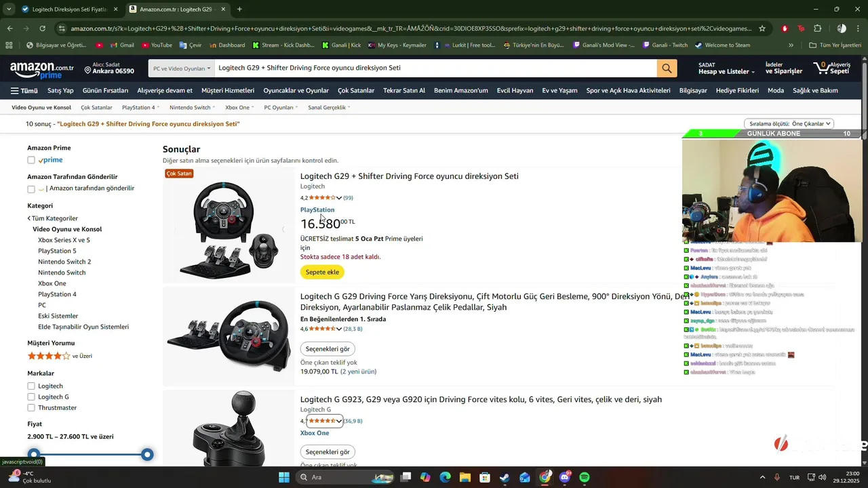
Task: Open the Chrome extensions puzzle icon
Action: [x=818, y=28]
